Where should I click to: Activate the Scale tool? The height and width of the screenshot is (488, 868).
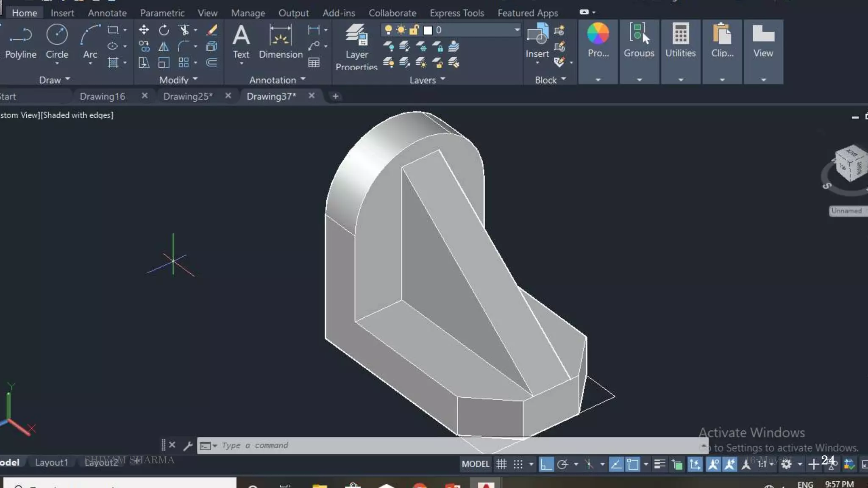164,63
